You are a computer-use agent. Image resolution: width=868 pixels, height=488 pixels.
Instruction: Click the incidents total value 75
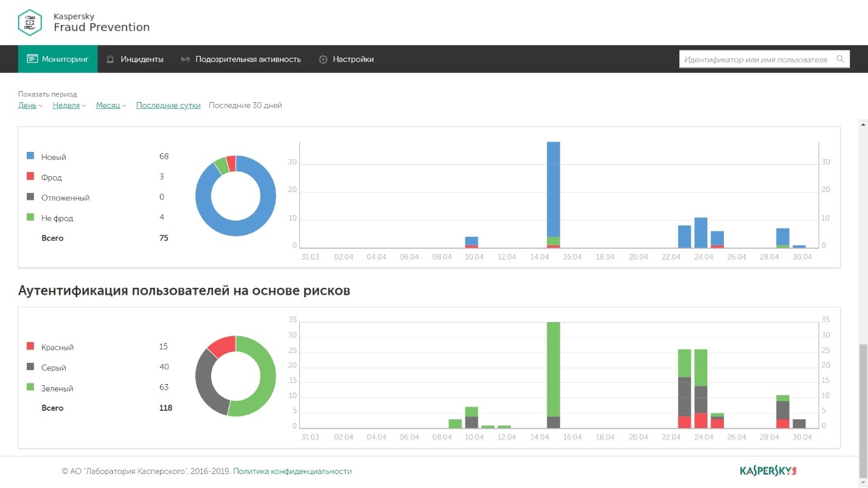(164, 238)
